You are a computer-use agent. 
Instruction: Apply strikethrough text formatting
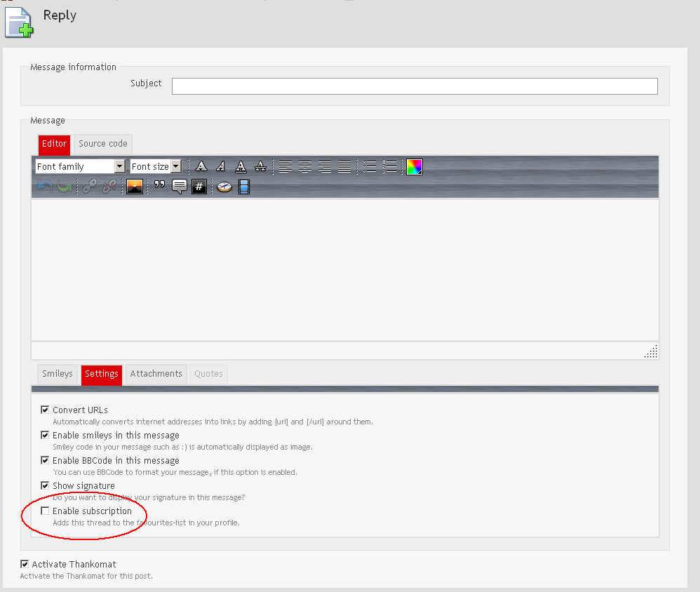click(x=260, y=166)
